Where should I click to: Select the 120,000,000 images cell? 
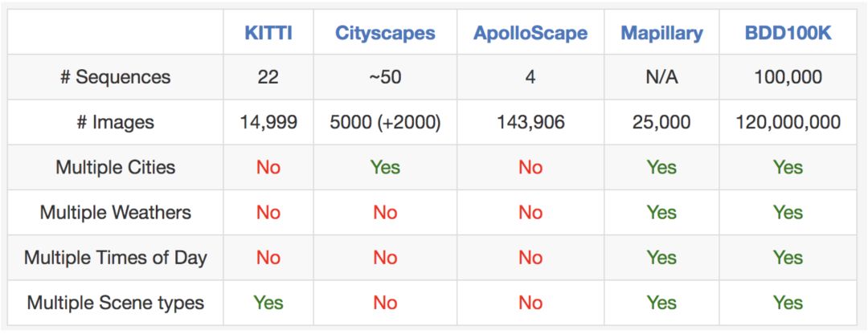coord(788,122)
